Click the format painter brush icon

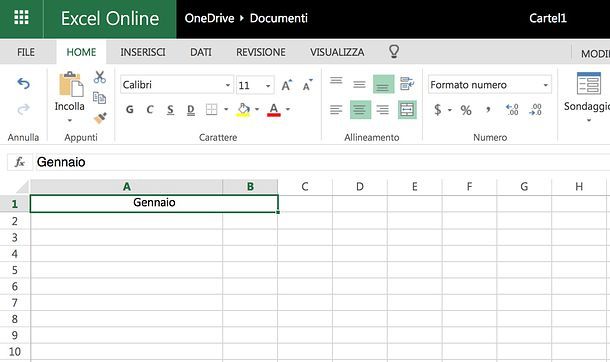(100, 118)
